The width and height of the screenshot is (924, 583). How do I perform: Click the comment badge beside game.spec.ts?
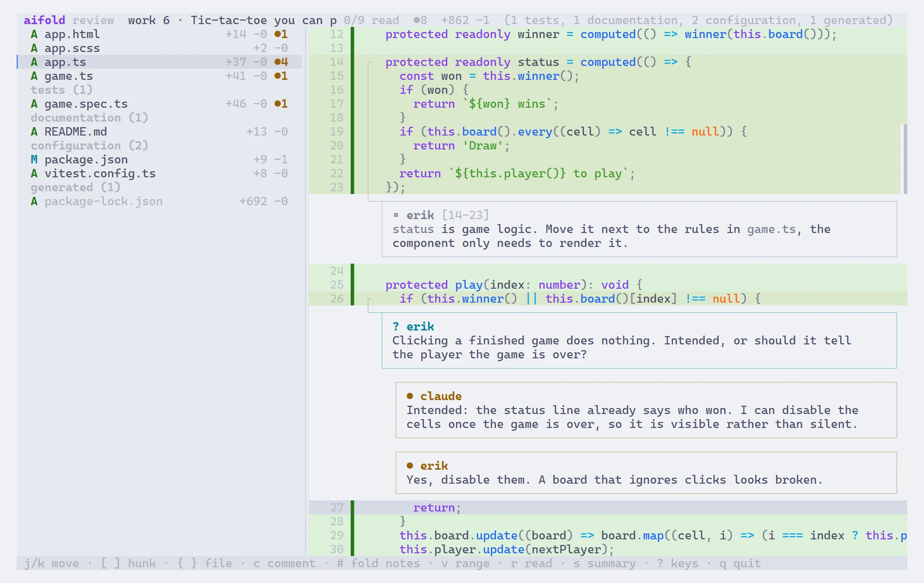tap(281, 104)
